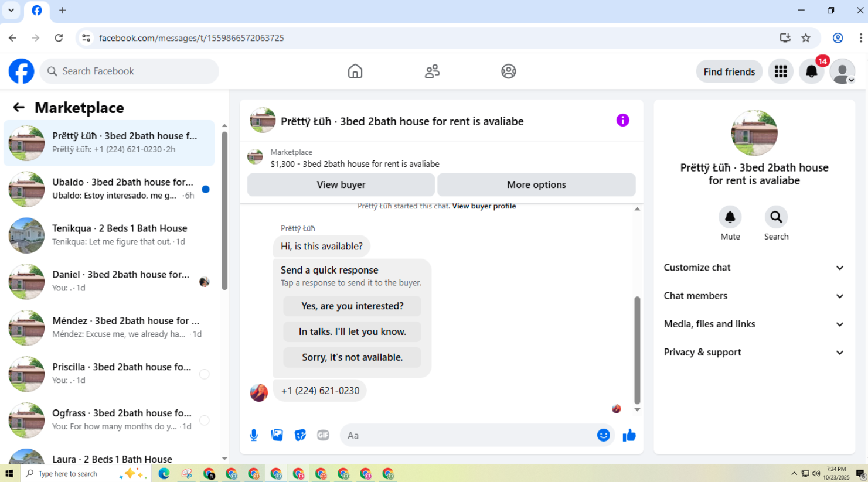Click the chat messages scrollbar thumb

tap(637, 350)
